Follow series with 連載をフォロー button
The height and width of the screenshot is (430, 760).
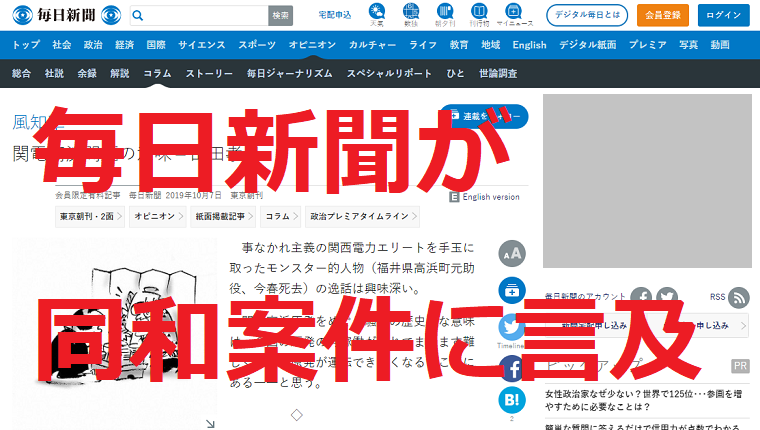pos(484,116)
